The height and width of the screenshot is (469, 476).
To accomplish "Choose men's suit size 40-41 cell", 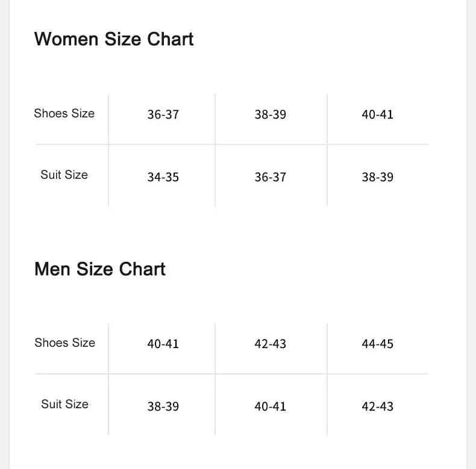I will click(x=270, y=406).
